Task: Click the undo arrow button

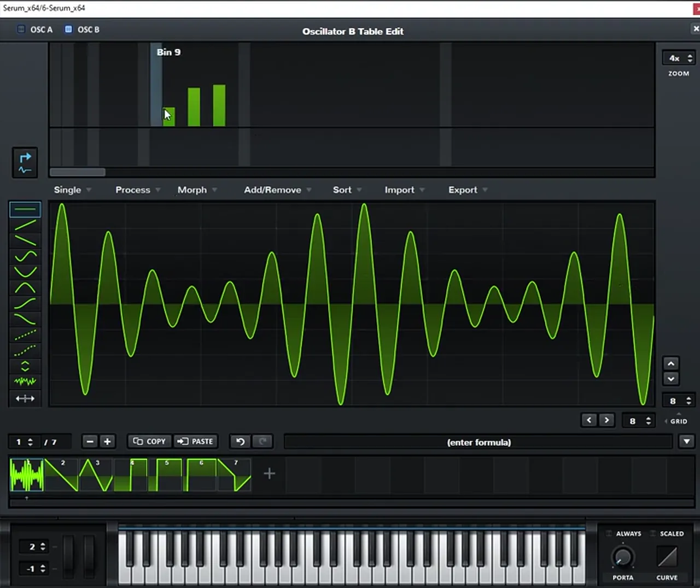Action: click(x=240, y=442)
